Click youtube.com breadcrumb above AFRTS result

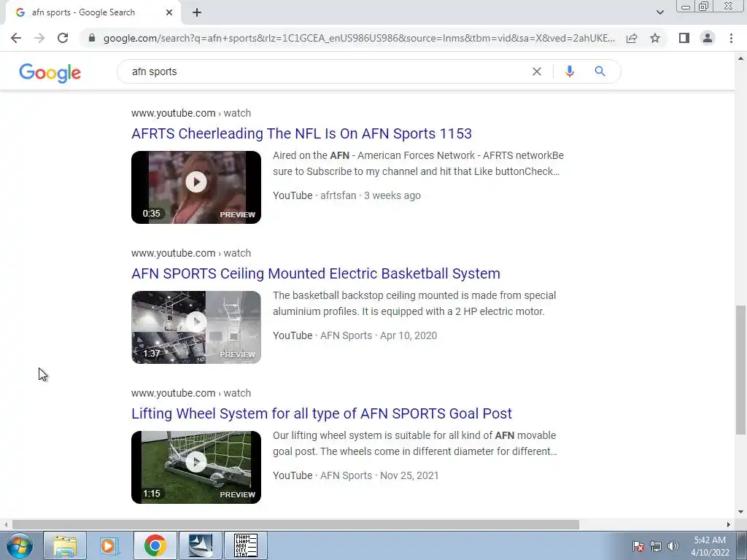[191, 113]
